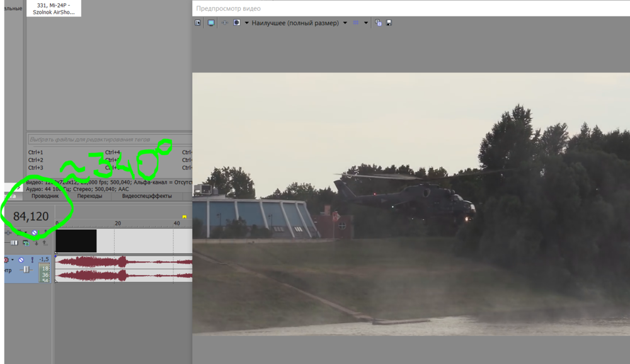
Task: Copy snapshot to clipboard icon
Action: click(x=378, y=23)
